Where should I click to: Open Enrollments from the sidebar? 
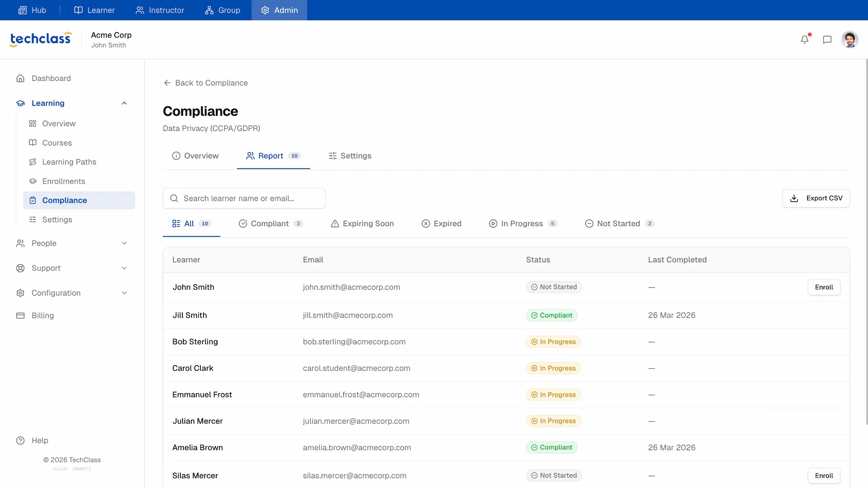click(x=64, y=181)
